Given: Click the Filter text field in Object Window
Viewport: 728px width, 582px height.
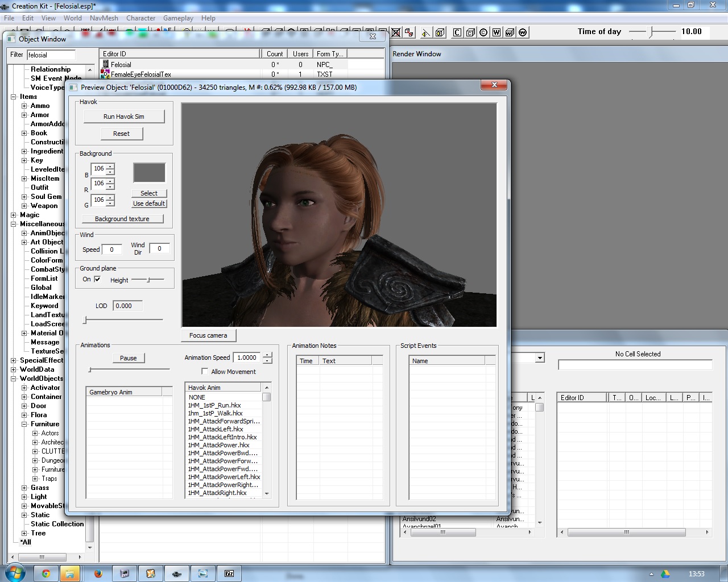Looking at the screenshot, I should [51, 55].
